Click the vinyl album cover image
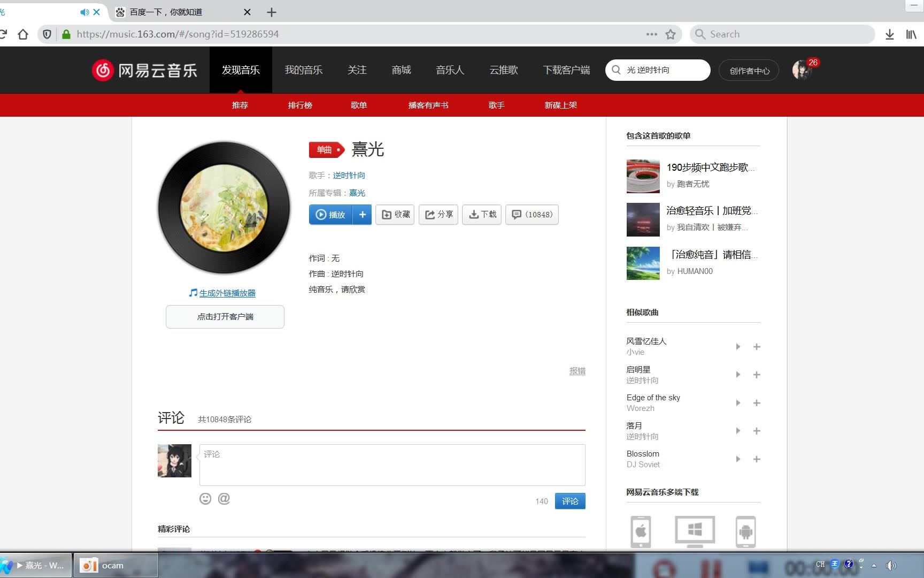Image resolution: width=924 pixels, height=578 pixels. [224, 208]
